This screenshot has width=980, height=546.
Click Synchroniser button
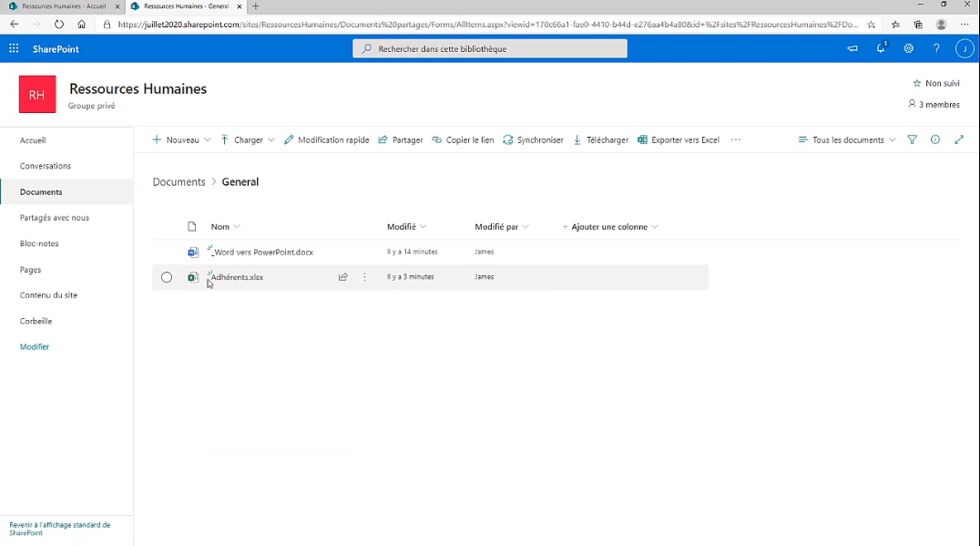pyautogui.click(x=533, y=140)
